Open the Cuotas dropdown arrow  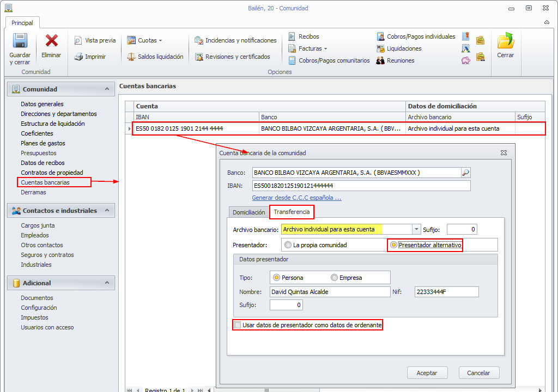(161, 40)
